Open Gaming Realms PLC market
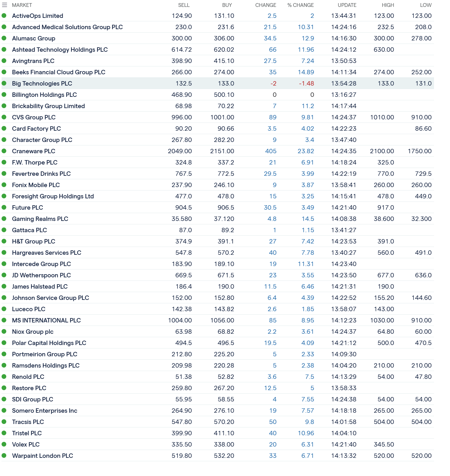450x476 pixels. pyautogui.click(x=40, y=219)
